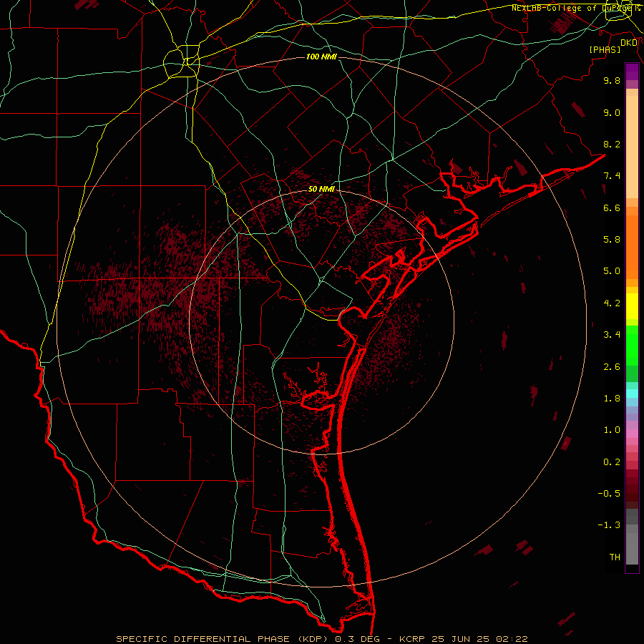
Task: Pick the cyan color bar segment
Action: pos(632,394)
